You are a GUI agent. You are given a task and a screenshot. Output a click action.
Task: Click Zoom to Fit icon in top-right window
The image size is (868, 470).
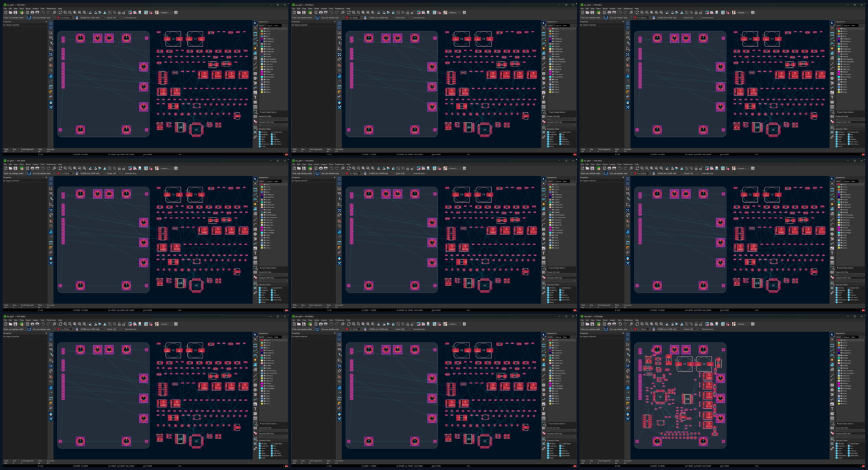pyautogui.click(x=651, y=13)
